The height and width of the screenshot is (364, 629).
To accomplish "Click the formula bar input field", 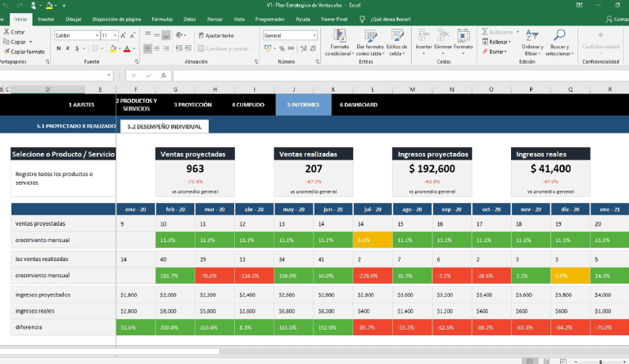I will click(x=400, y=75).
